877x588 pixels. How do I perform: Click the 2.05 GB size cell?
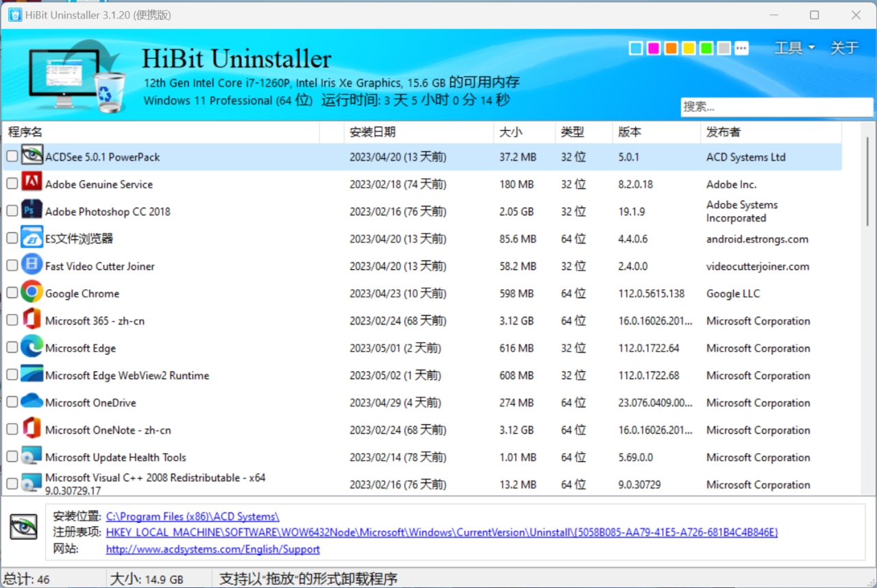click(x=517, y=212)
